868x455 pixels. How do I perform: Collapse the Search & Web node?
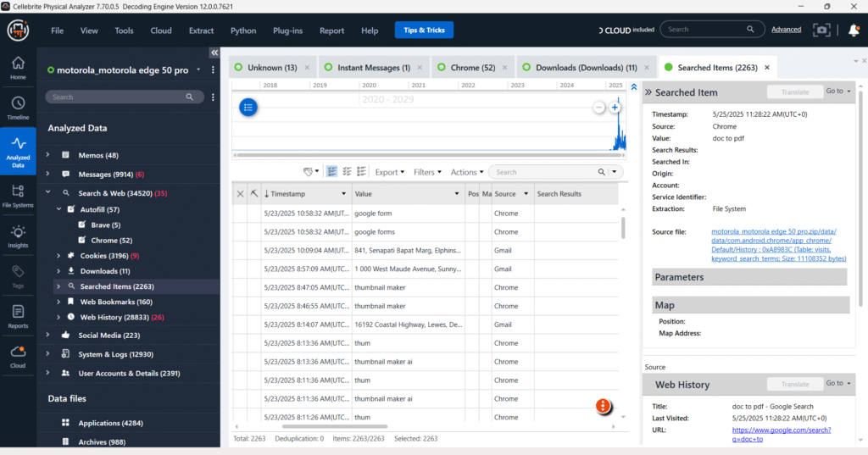pos(48,192)
